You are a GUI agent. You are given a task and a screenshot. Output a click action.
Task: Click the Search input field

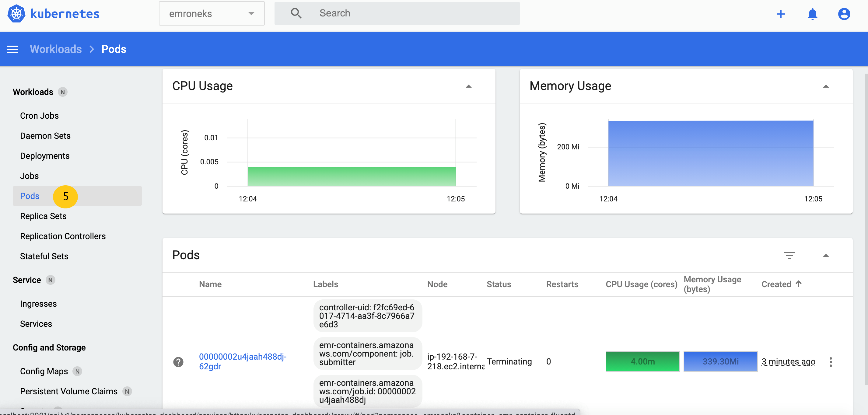[404, 13]
